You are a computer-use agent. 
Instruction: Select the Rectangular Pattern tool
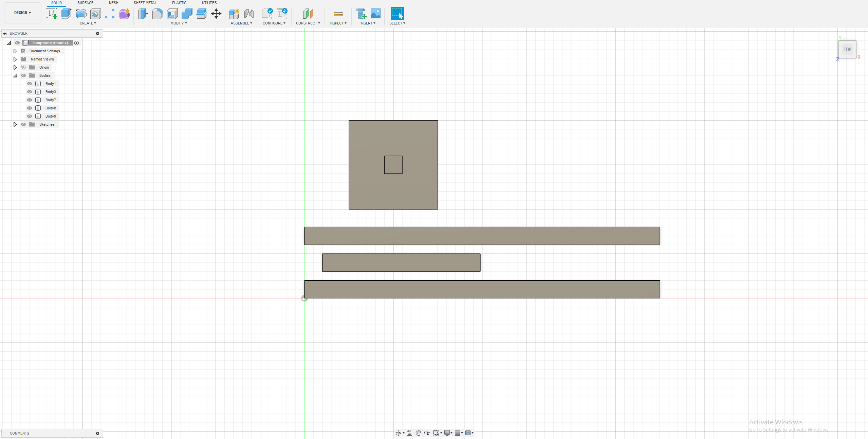coord(110,14)
